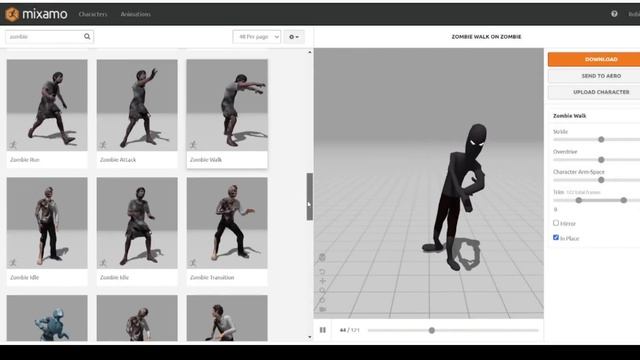Enable the Mirror checkbox
The height and width of the screenshot is (360, 640).
[x=556, y=223]
